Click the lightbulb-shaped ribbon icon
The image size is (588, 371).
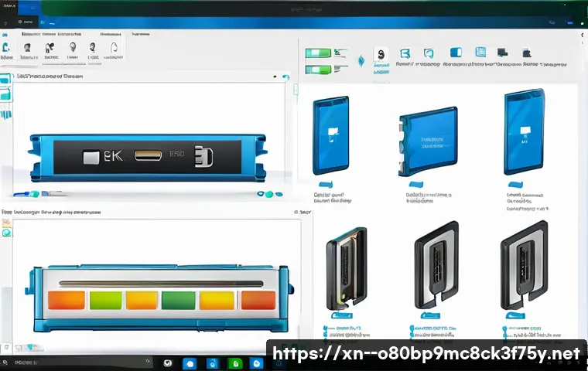pos(73,47)
